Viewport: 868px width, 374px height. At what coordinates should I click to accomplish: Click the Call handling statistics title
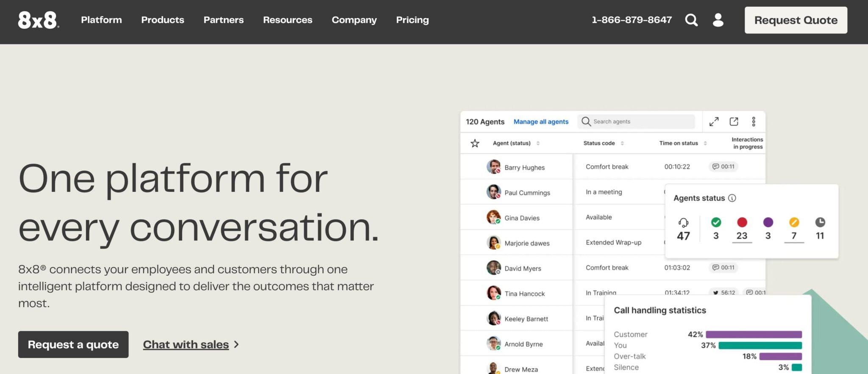(x=660, y=310)
